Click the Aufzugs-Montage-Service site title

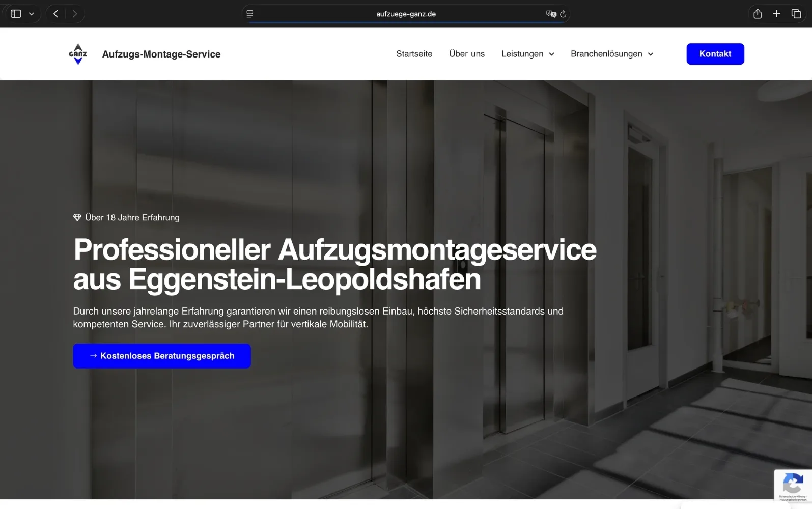tap(161, 54)
